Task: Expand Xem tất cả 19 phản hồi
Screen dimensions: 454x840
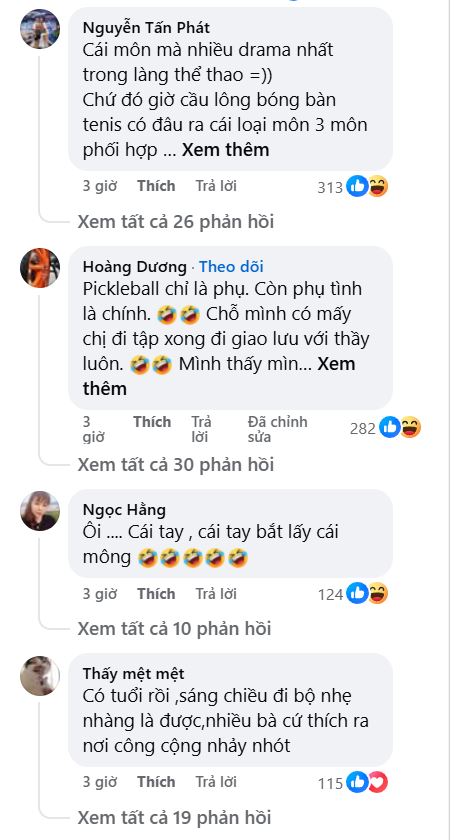Action: (x=174, y=817)
